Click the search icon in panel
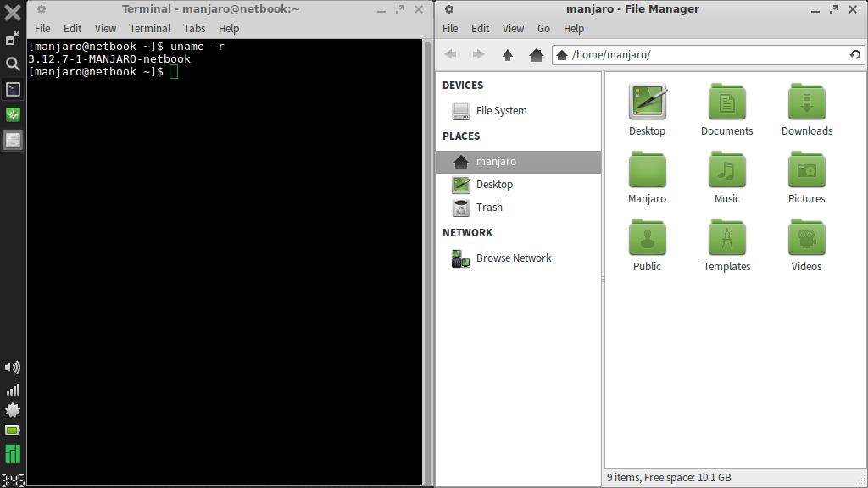This screenshot has width=868, height=488. [13, 64]
